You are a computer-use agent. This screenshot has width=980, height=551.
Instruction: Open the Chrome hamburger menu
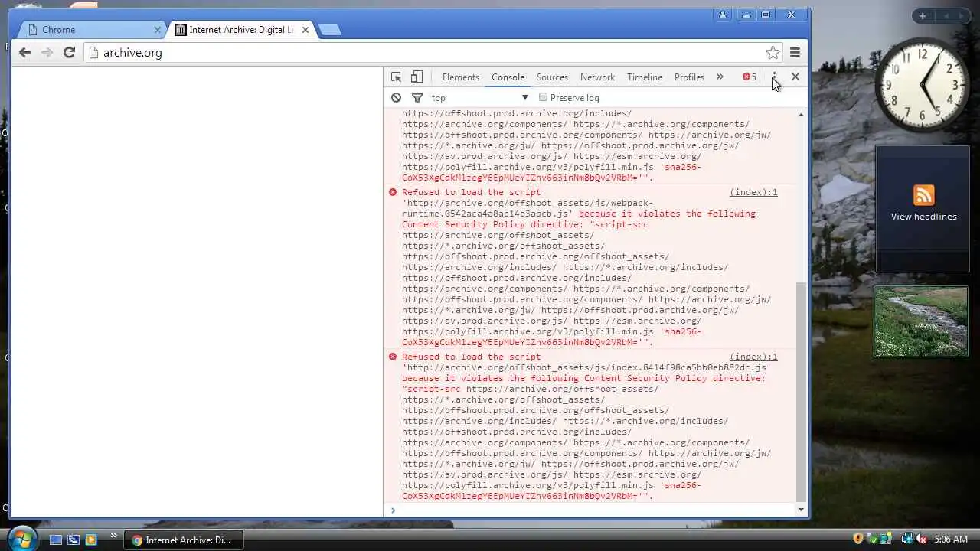coord(795,52)
